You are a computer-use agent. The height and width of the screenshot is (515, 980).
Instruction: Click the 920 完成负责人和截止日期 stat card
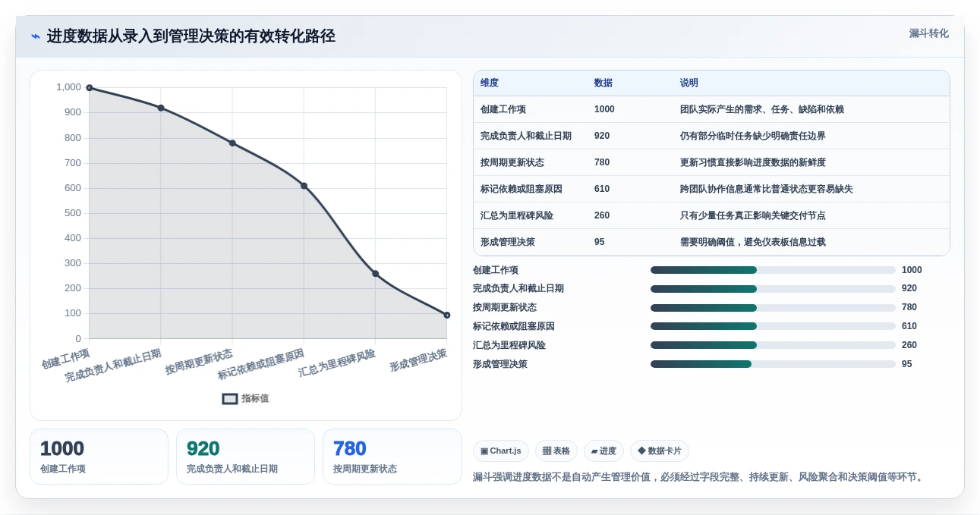point(245,457)
